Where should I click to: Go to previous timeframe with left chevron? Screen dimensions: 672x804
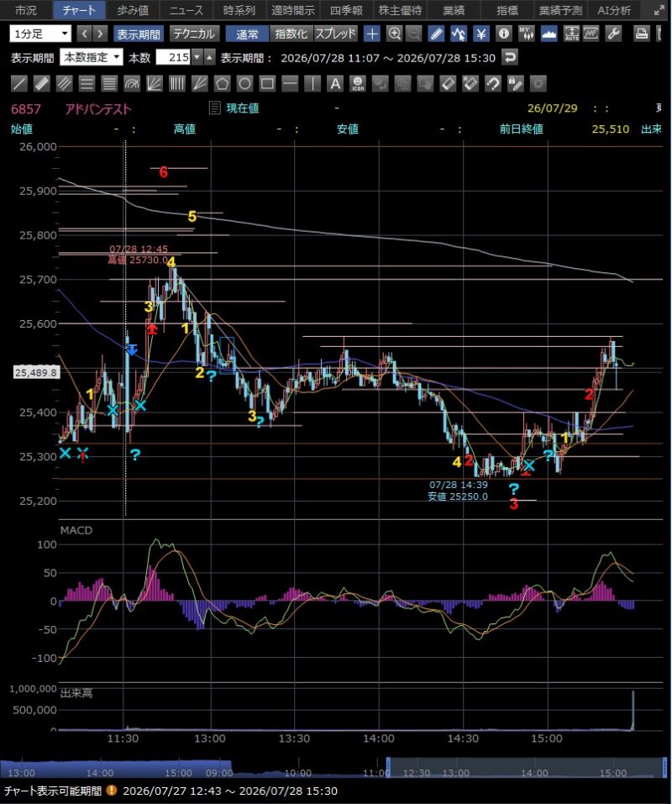pyautogui.click(x=84, y=34)
